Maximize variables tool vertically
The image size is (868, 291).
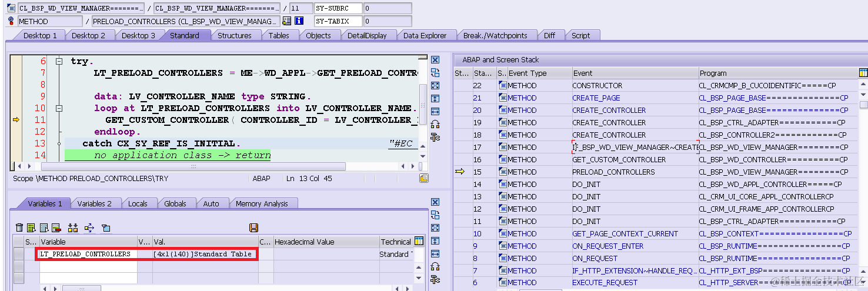click(435, 241)
